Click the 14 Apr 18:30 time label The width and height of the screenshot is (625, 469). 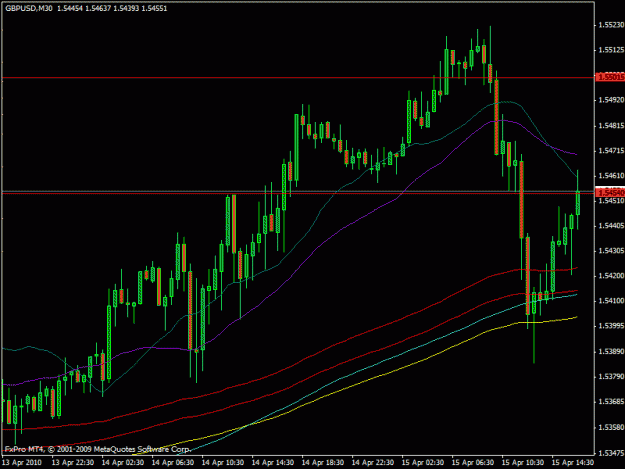pyautogui.click(x=323, y=463)
